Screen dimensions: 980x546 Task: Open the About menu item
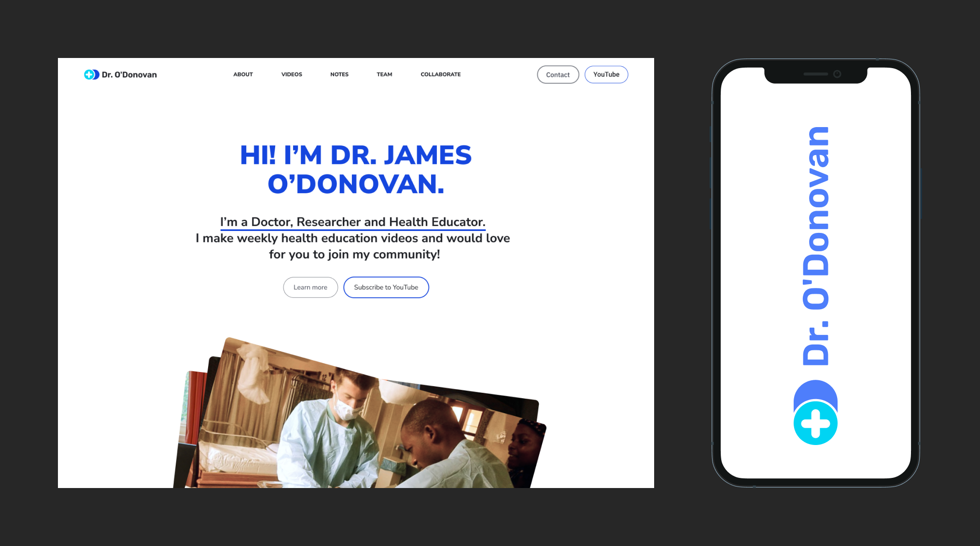tap(243, 74)
